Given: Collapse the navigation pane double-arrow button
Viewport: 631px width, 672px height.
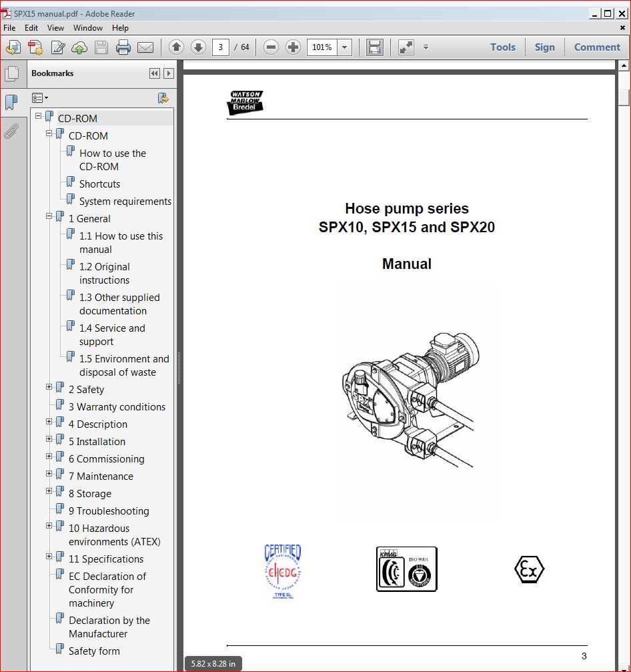Looking at the screenshot, I should (x=155, y=73).
